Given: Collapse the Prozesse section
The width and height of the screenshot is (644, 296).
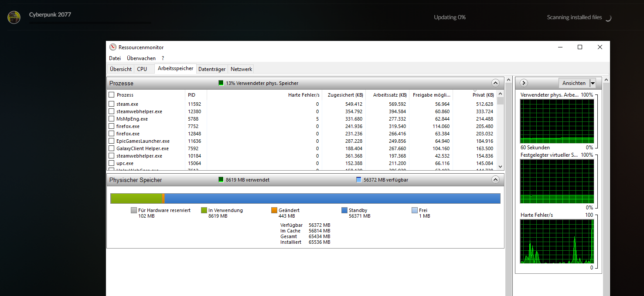Looking at the screenshot, I should [x=495, y=83].
